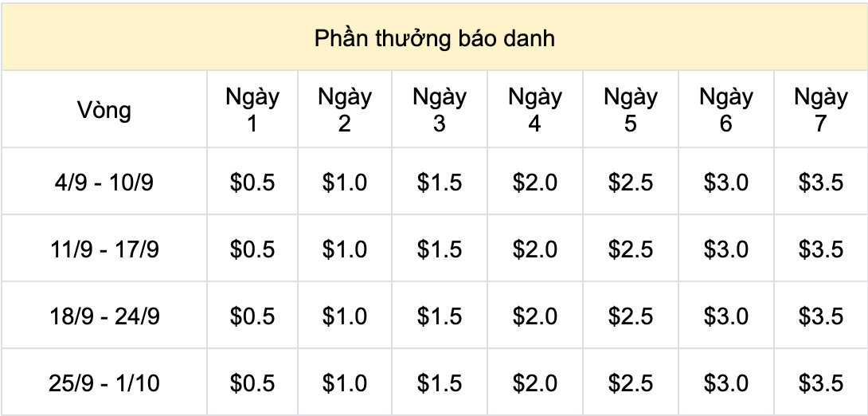The height and width of the screenshot is (416, 868).
Task: Select the "18/9 - 24/9" row label
Action: click(x=104, y=316)
